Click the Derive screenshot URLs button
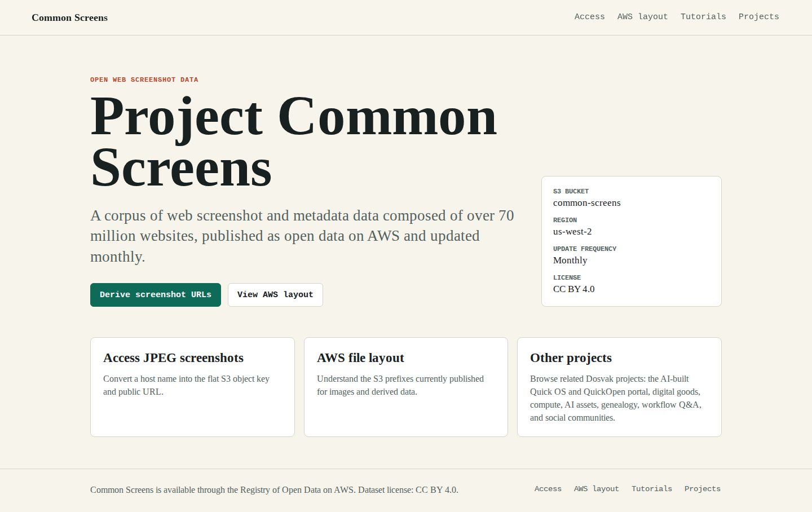The width and height of the screenshot is (812, 512). tap(156, 295)
